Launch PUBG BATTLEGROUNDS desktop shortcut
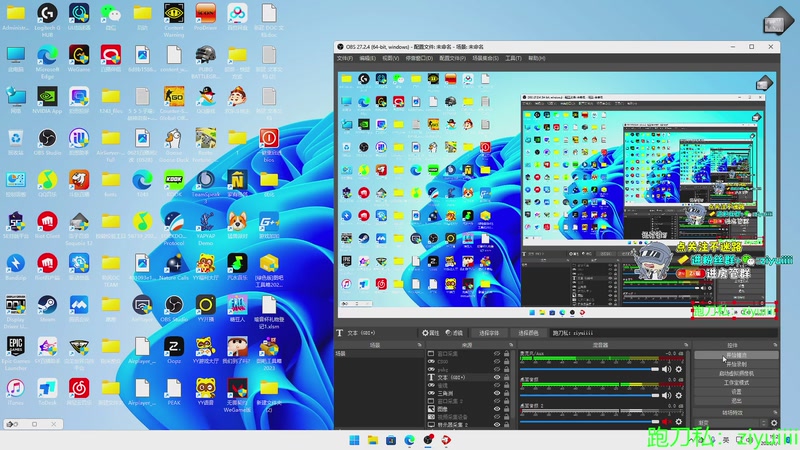 coord(206,61)
